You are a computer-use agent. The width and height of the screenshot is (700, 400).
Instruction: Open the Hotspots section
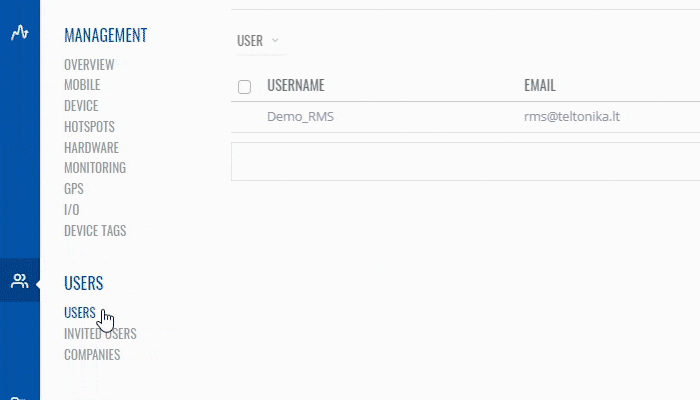[x=89, y=127]
